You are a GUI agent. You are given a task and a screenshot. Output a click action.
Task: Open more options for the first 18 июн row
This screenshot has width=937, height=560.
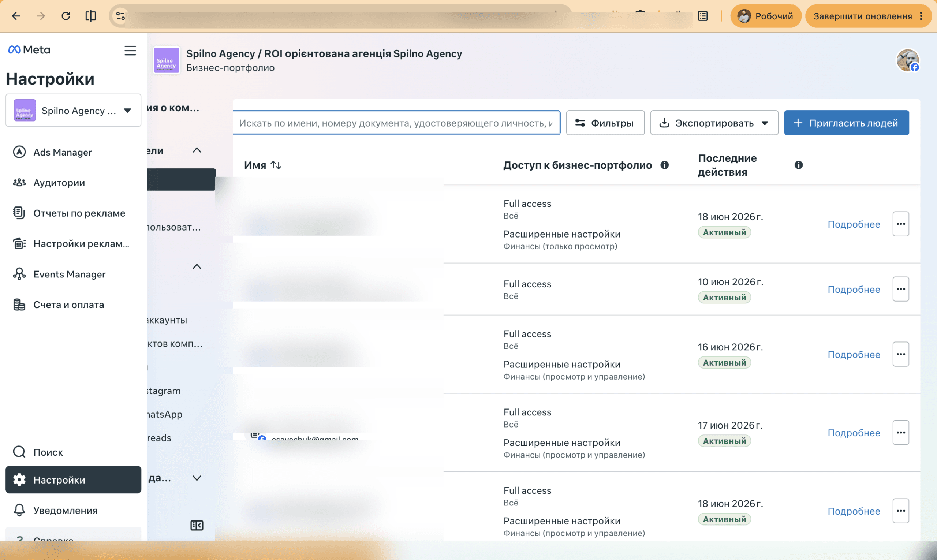901,224
